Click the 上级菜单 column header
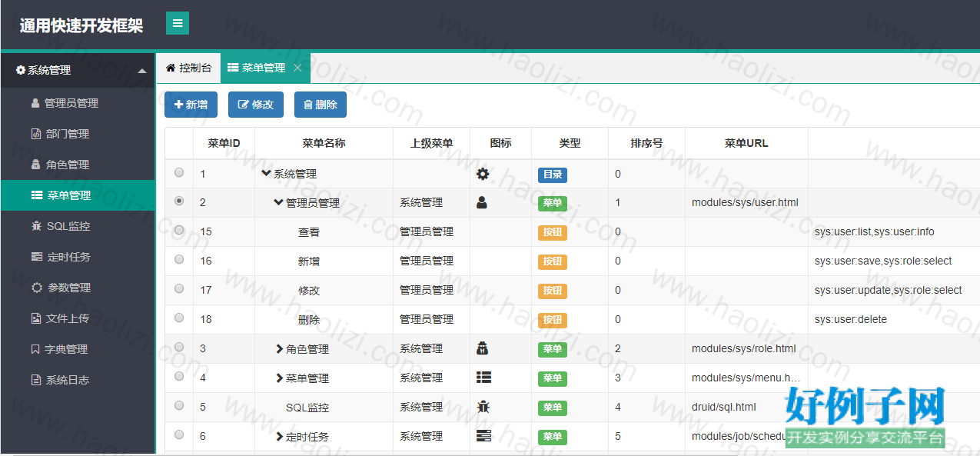 (431, 143)
